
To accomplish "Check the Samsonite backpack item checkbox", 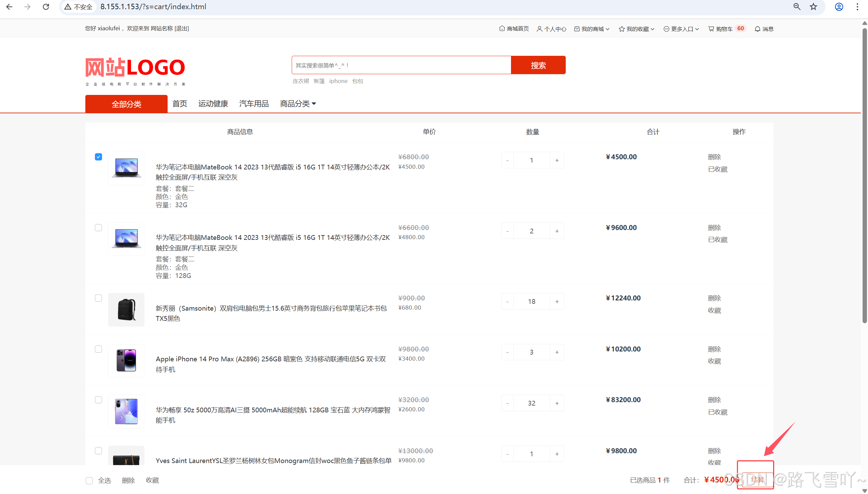I will click(x=98, y=298).
